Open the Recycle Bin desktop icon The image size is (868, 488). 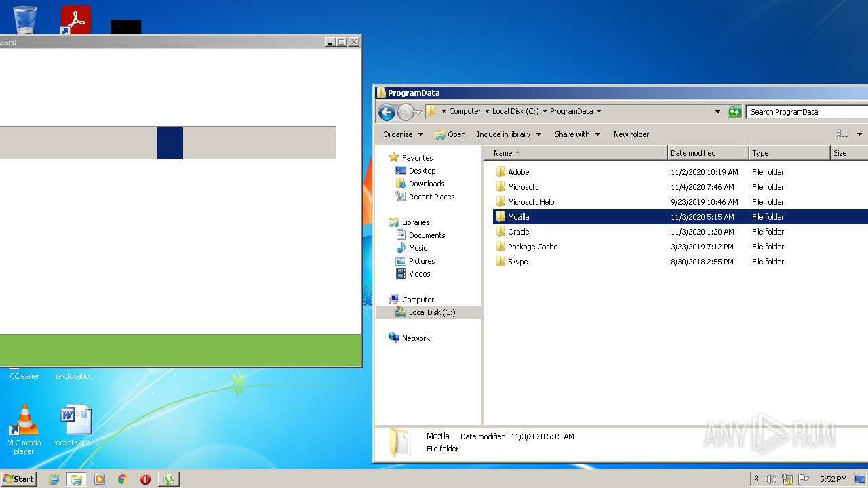click(24, 19)
